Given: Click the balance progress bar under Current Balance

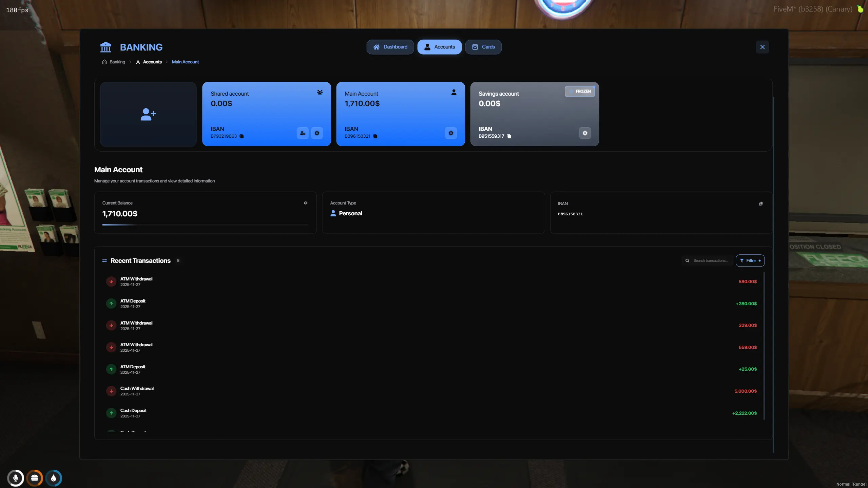Looking at the screenshot, I should point(205,225).
